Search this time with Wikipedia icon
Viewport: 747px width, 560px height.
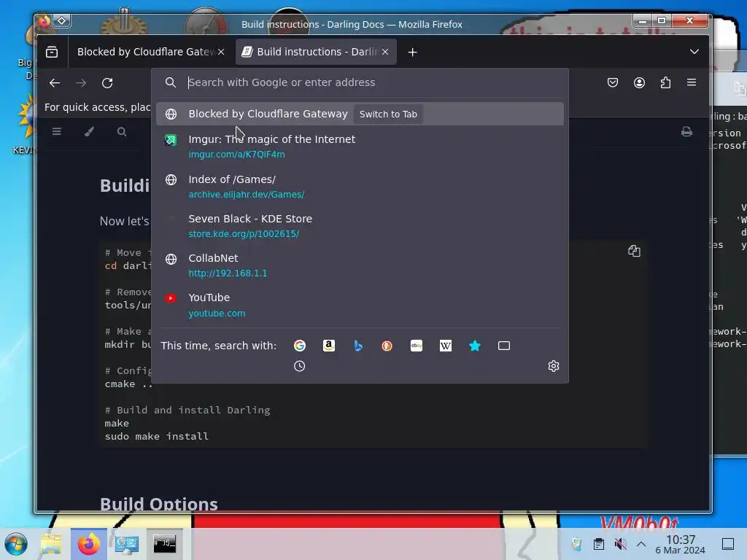click(x=446, y=346)
